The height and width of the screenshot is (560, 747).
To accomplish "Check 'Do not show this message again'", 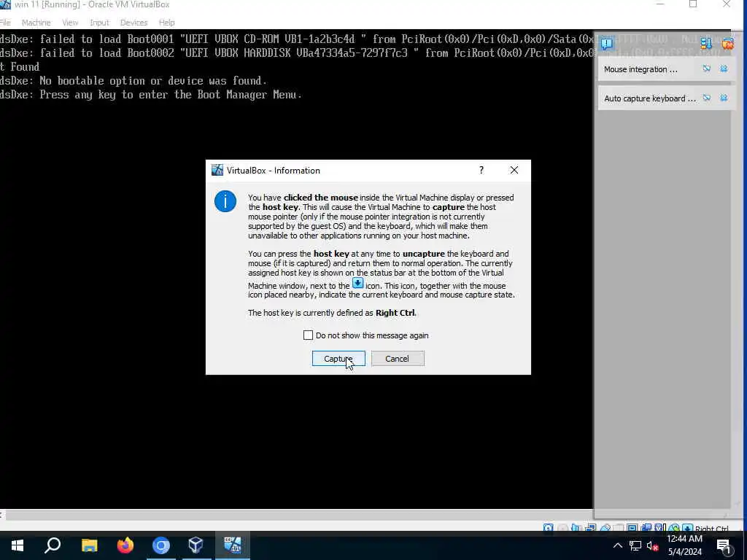I will tap(309, 335).
